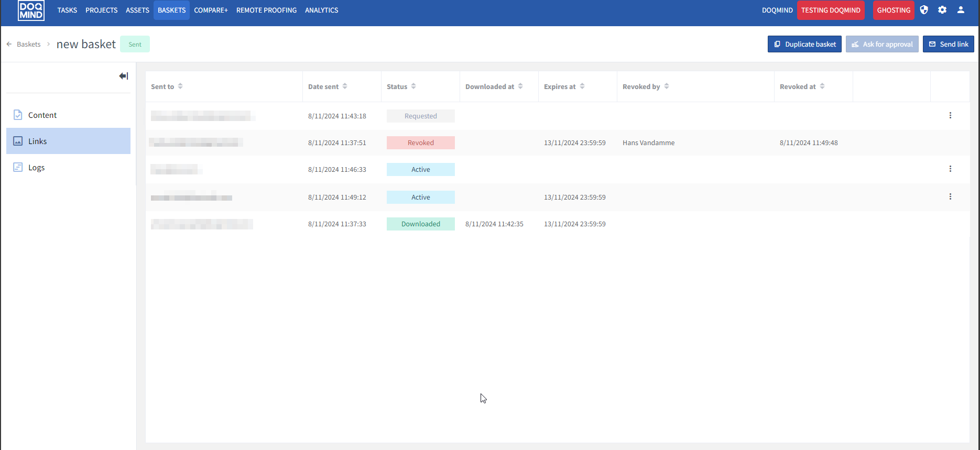Screen dimensions: 980x450
Task: Click the Send link button
Action: pos(949,44)
